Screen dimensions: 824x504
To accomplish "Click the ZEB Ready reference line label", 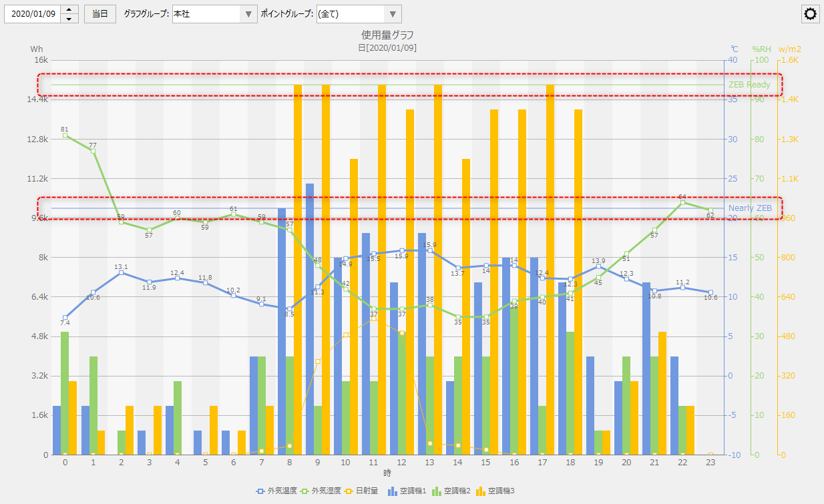I will (x=749, y=85).
